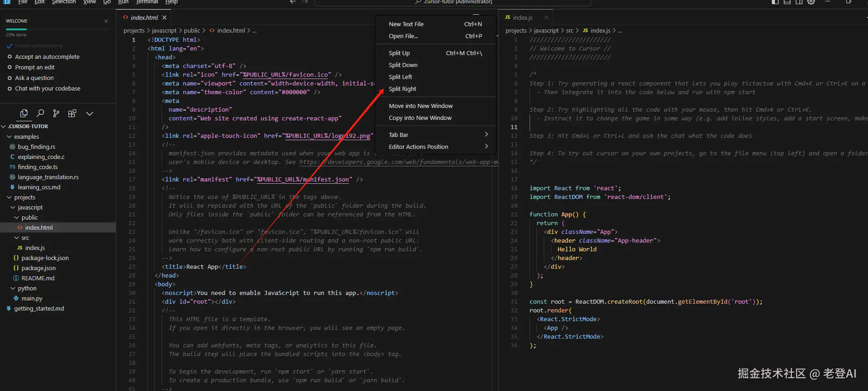Collapse the examples folder
This screenshot has width=868, height=391.
(x=26, y=137)
